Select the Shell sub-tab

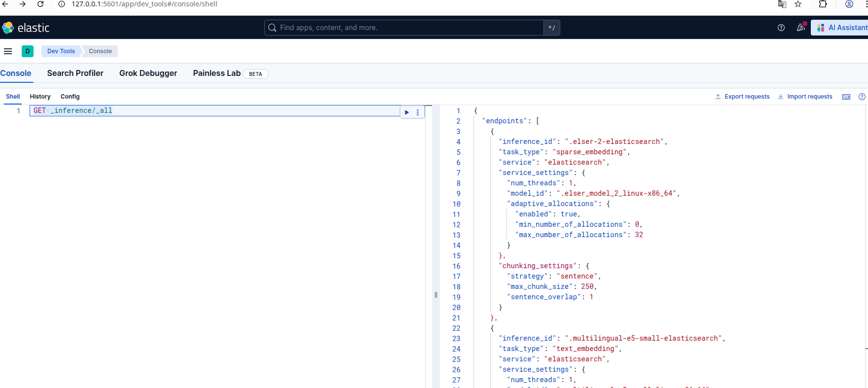click(13, 97)
